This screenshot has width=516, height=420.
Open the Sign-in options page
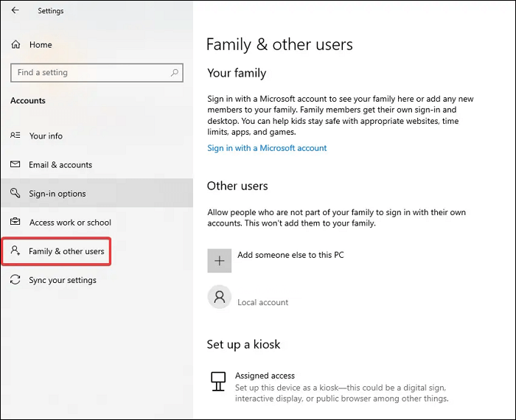coord(57,194)
